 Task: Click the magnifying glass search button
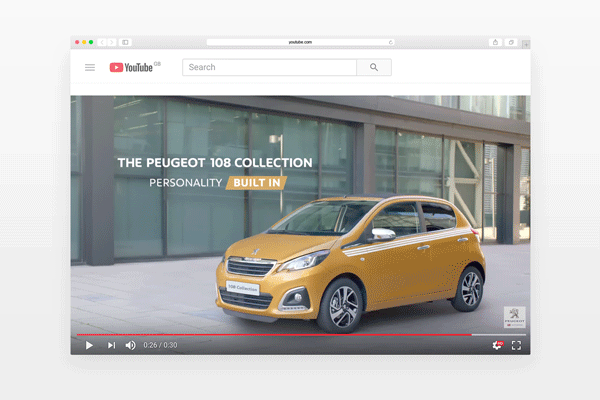pyautogui.click(x=374, y=67)
